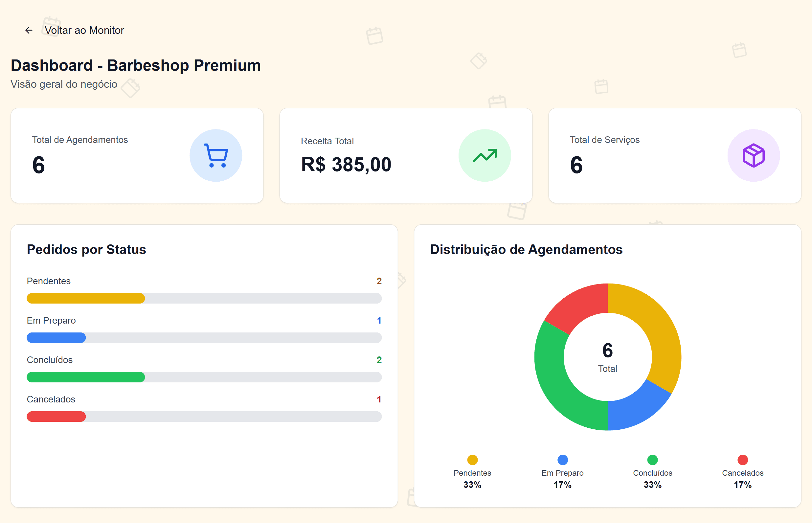This screenshot has height=523, width=812.
Task: Click the Concluídos progress bar
Action: pyautogui.click(x=85, y=377)
